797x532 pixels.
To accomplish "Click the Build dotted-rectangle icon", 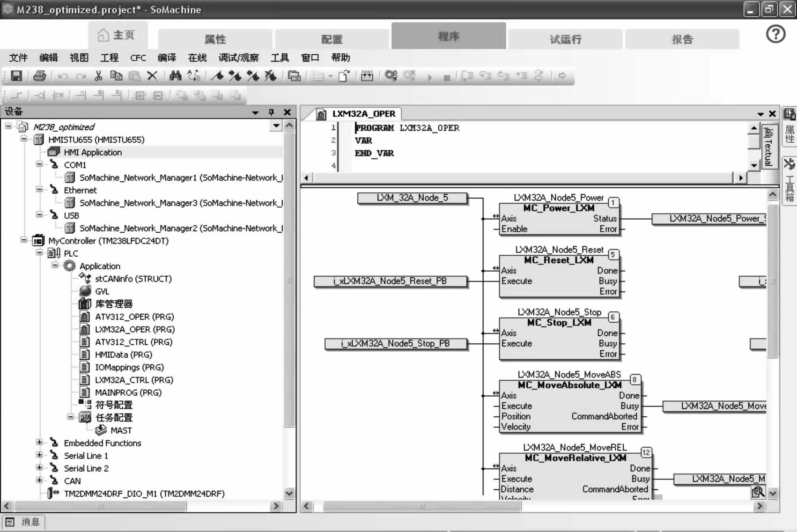I will [367, 76].
